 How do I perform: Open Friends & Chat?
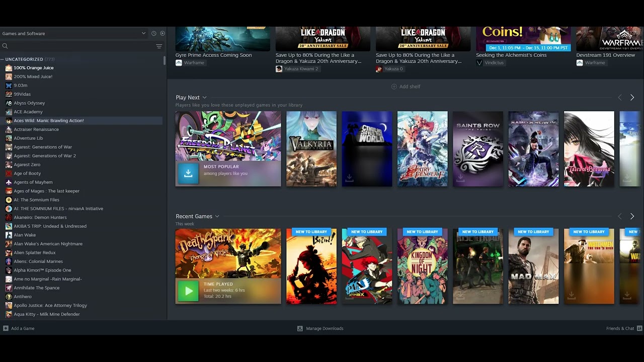(624, 328)
